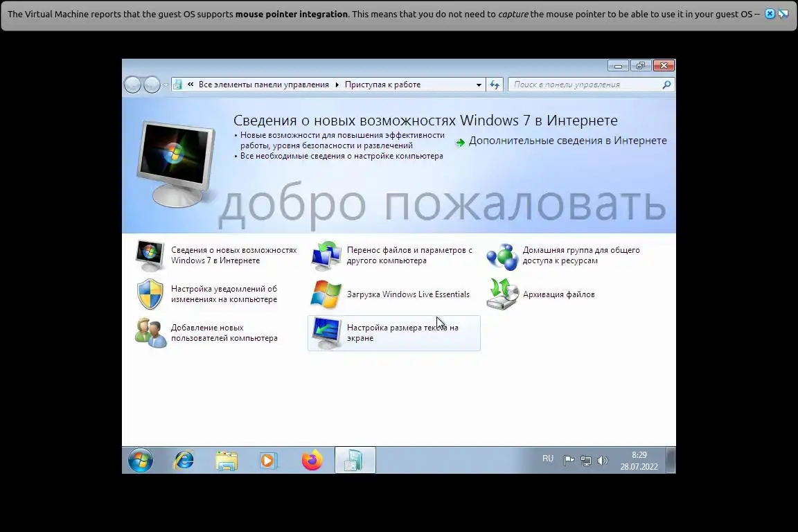
Task: Expand the arrow after 'Все элементы панели управления'
Action: 337,85
